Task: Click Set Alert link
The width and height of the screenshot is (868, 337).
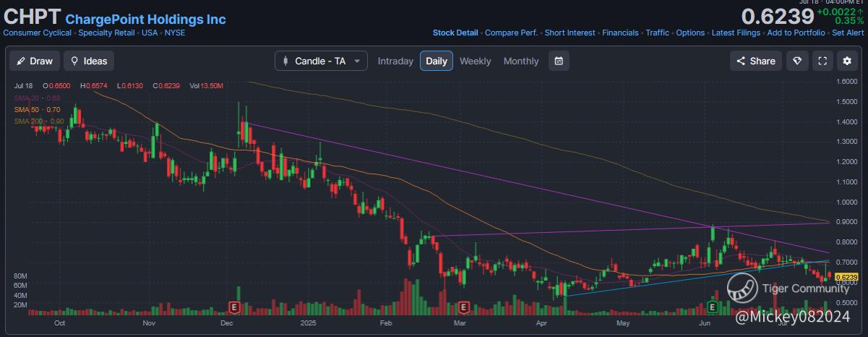Action: point(848,33)
